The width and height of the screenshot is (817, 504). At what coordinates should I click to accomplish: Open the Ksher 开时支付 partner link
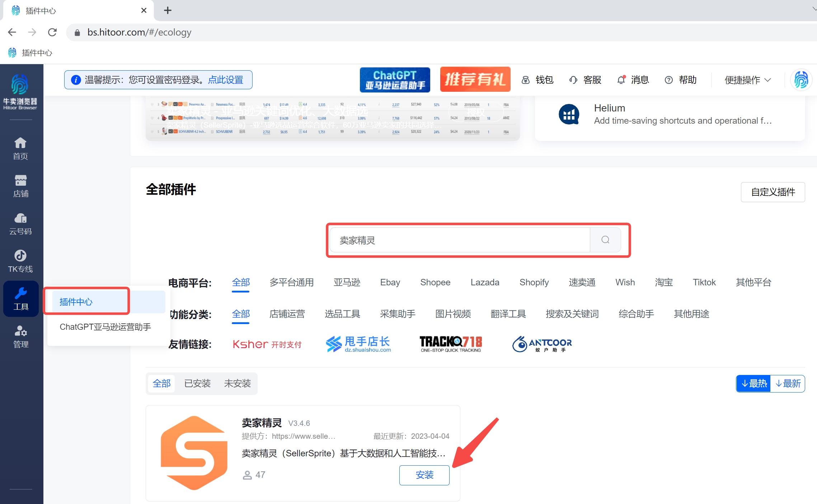pyautogui.click(x=267, y=344)
